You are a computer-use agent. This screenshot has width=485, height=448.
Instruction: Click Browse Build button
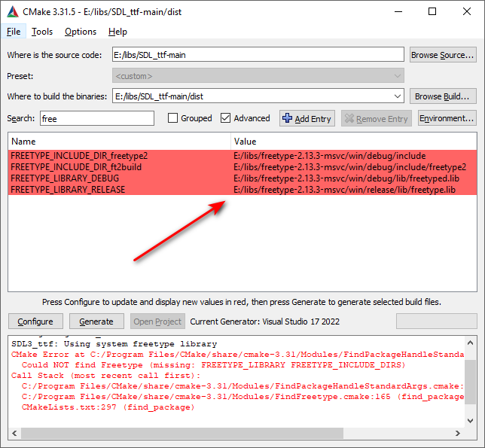tap(443, 96)
